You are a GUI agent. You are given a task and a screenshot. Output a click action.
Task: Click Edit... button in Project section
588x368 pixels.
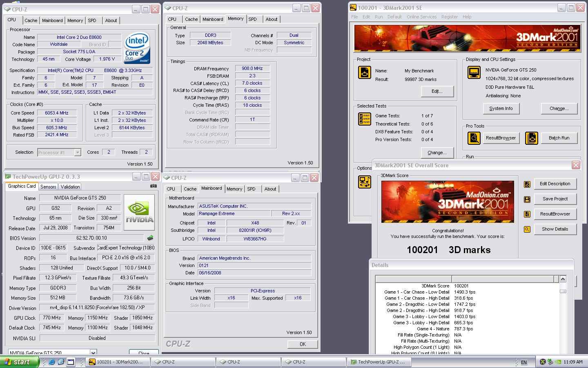437,91
